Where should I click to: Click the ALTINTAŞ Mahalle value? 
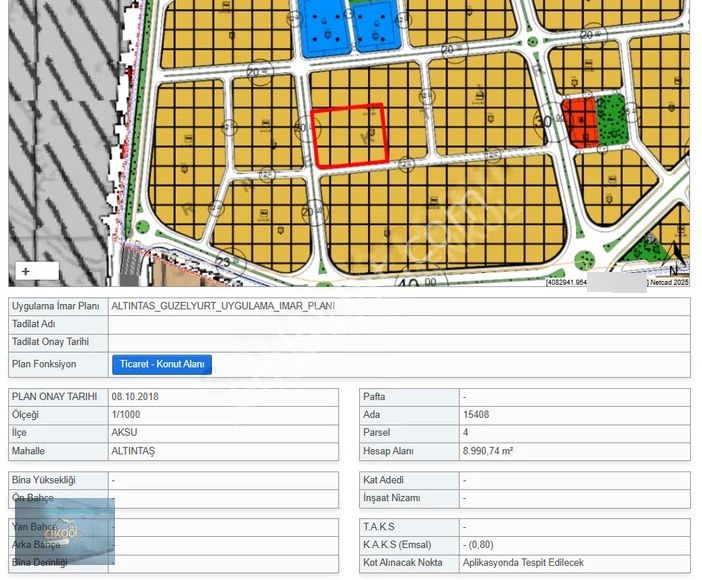(x=134, y=451)
